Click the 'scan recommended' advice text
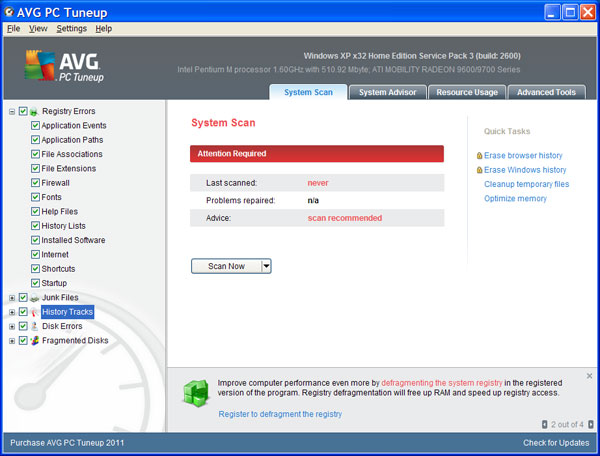Viewport: 600px width, 456px height. click(345, 218)
